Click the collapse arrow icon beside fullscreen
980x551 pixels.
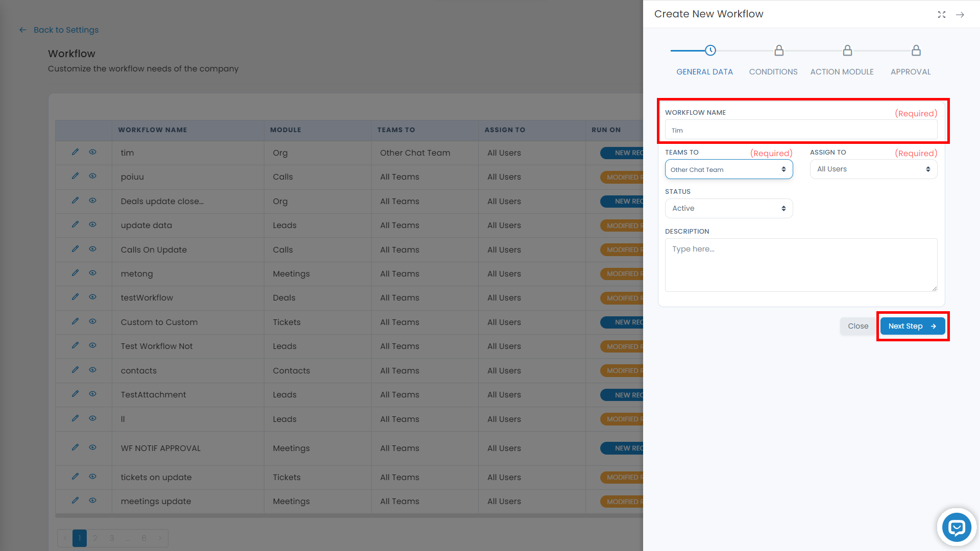(960, 14)
